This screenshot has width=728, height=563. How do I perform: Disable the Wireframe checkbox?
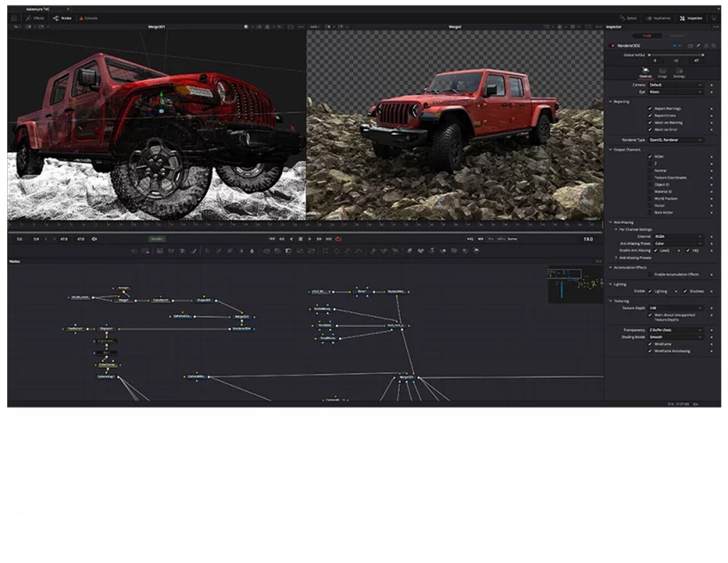pos(650,344)
